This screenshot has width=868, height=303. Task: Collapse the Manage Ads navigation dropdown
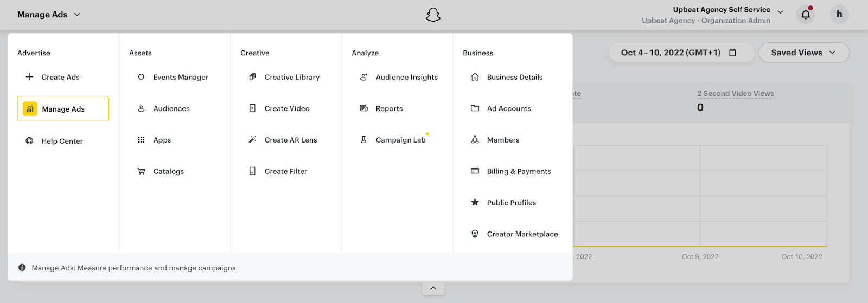coord(49,15)
